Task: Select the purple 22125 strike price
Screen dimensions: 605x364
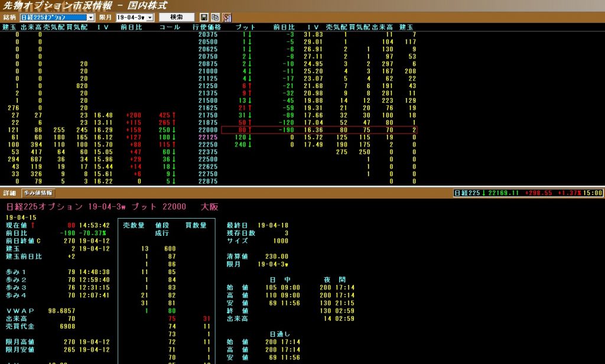Action: coord(208,137)
